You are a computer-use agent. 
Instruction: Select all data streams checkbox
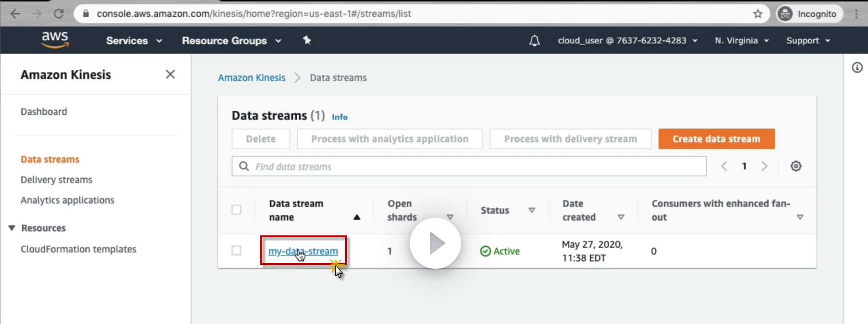click(237, 210)
